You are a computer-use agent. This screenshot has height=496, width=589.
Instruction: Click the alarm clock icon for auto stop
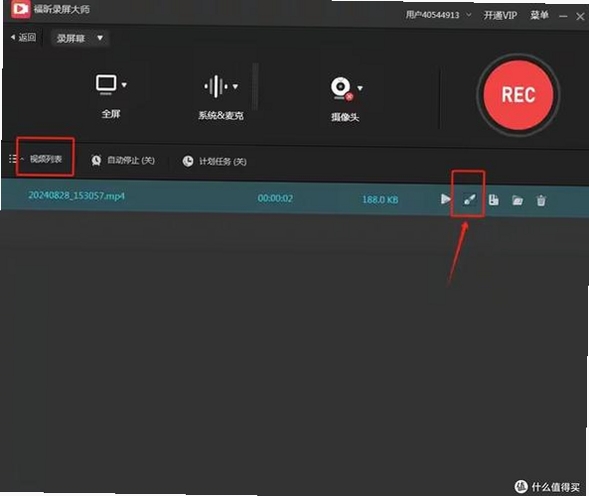pyautogui.click(x=97, y=160)
